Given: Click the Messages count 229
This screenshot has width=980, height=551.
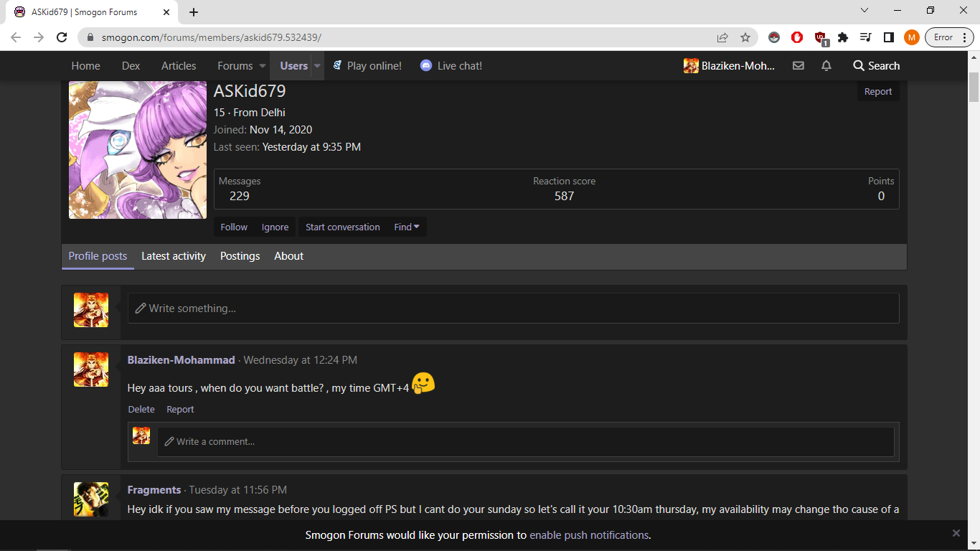Looking at the screenshot, I should click(240, 196).
